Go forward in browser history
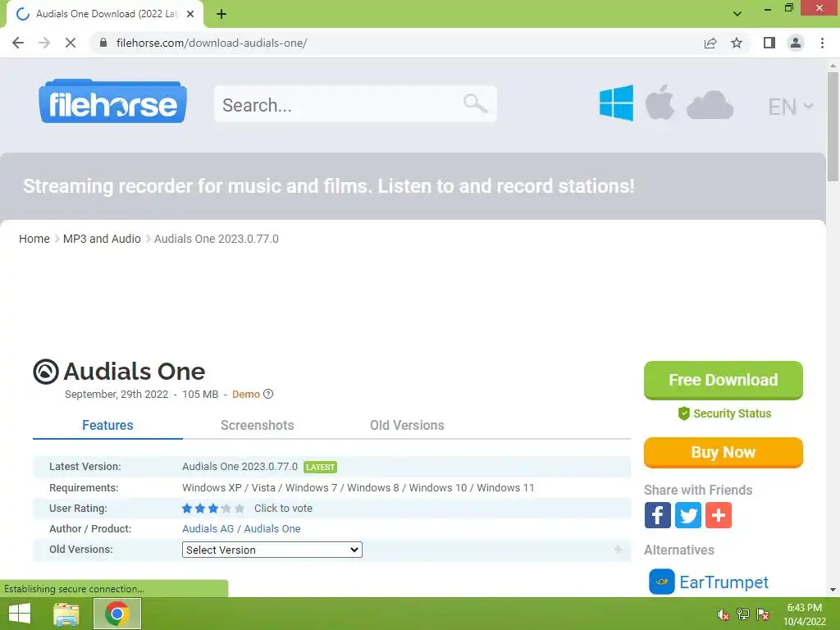Screen dimensions: 840x630 (44, 43)
